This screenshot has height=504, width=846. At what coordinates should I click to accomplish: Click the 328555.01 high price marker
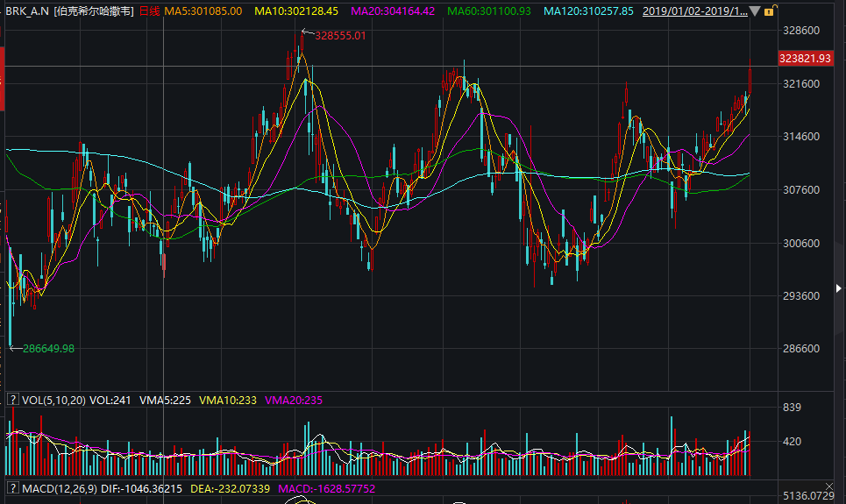[337, 35]
